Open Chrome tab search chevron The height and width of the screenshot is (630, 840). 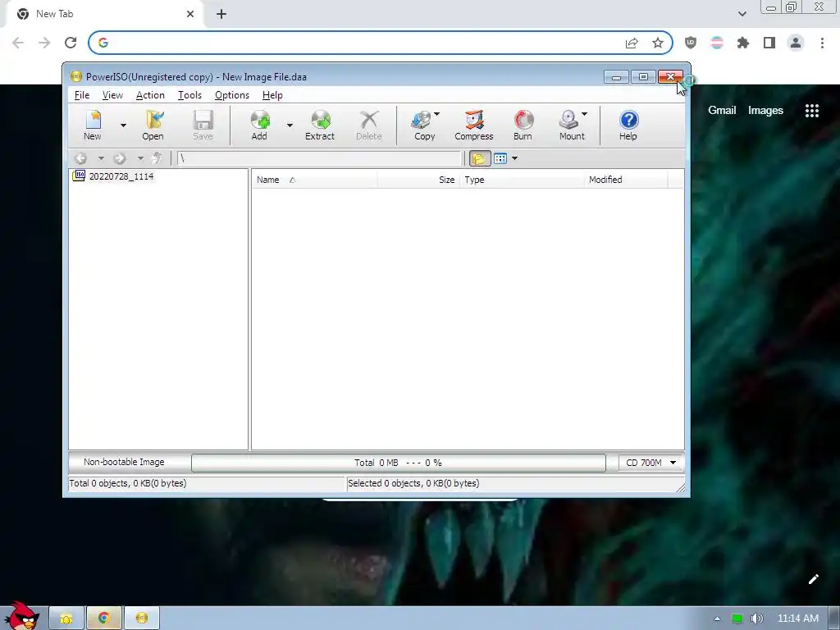742,14
